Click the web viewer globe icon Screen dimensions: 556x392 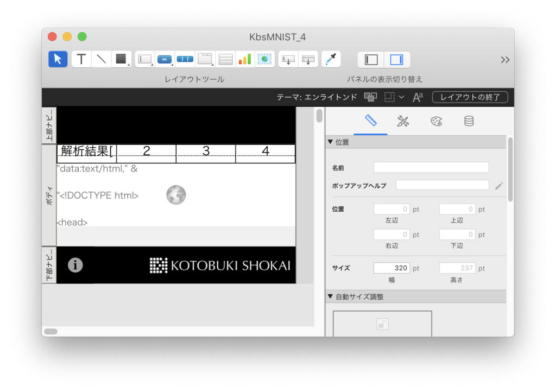tap(176, 195)
